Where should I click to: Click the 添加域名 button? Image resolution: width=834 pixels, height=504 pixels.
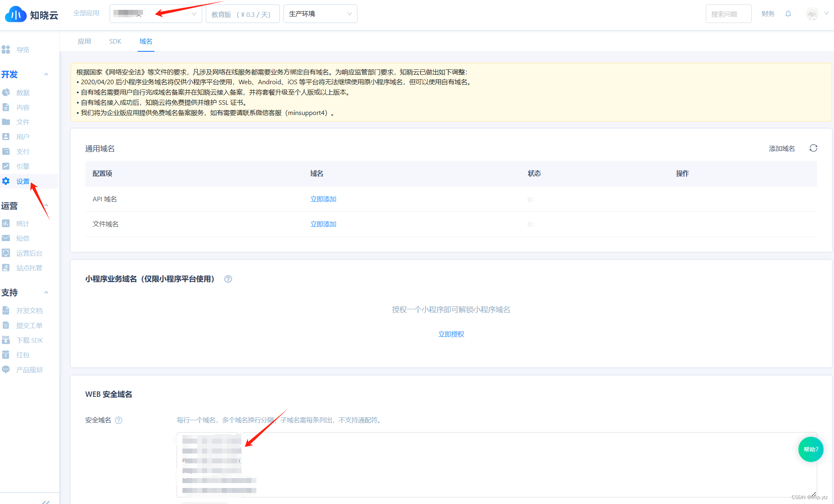tap(781, 149)
